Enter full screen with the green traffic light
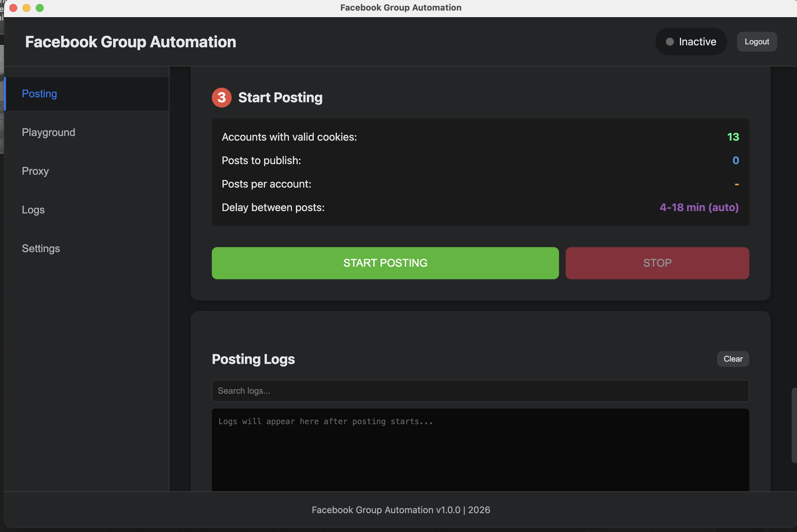Image resolution: width=797 pixels, height=532 pixels. pyautogui.click(x=40, y=8)
